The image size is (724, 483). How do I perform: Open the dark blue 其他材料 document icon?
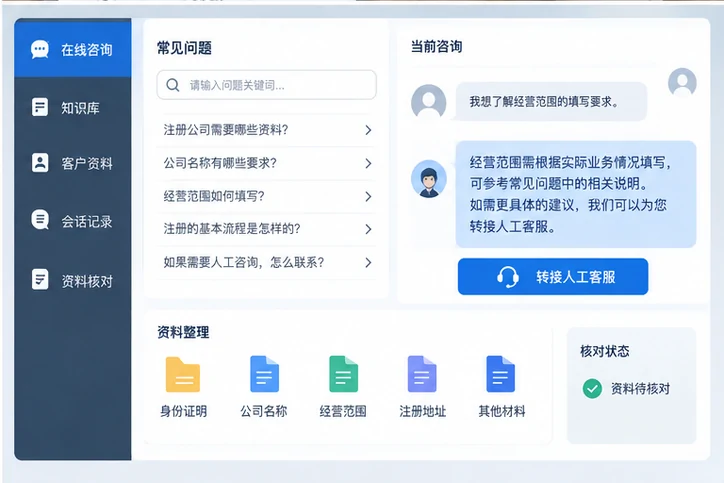point(501,374)
